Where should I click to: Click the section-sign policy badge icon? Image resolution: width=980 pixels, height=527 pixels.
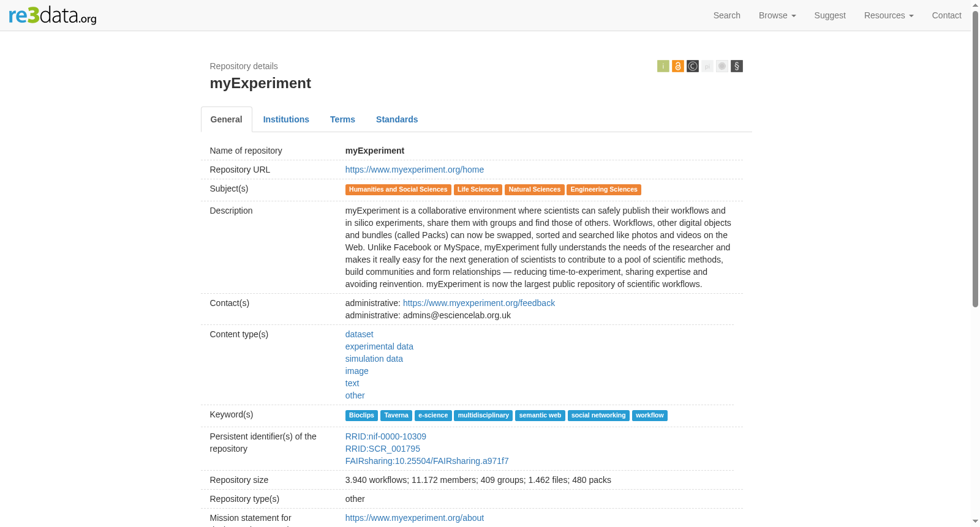click(736, 66)
